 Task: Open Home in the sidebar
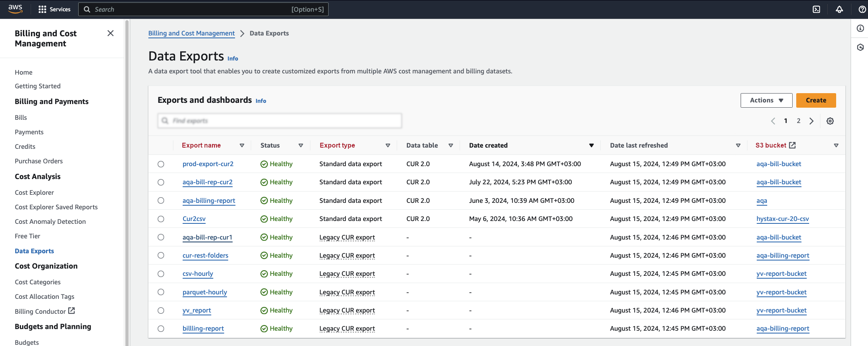pos(24,72)
